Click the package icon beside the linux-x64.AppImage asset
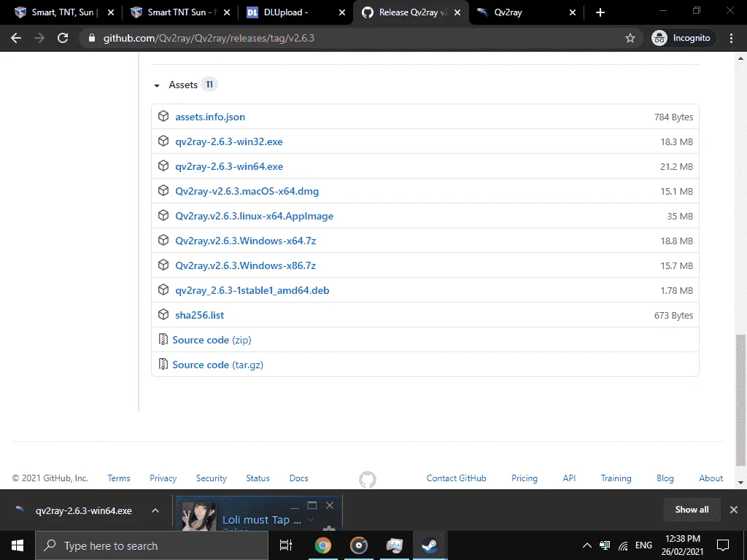This screenshot has width=747, height=560. (163, 215)
